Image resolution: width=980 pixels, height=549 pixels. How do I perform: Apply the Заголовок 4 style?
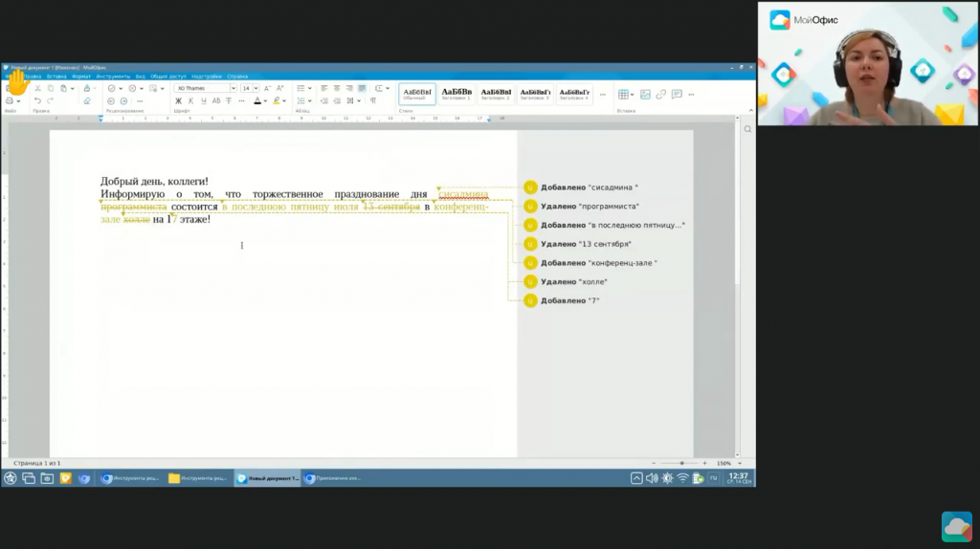574,95
